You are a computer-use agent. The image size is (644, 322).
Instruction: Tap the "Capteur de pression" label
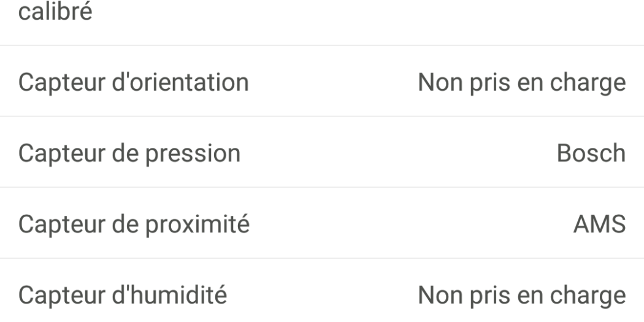click(x=129, y=153)
